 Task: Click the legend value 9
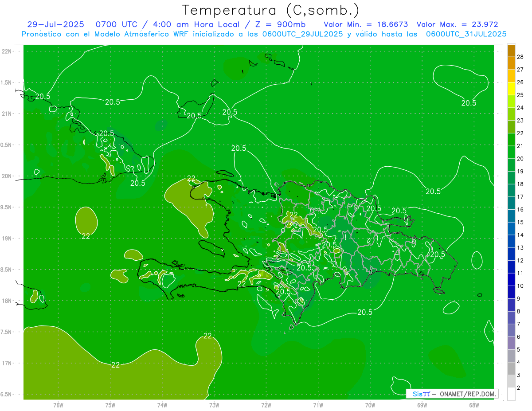click(519, 299)
